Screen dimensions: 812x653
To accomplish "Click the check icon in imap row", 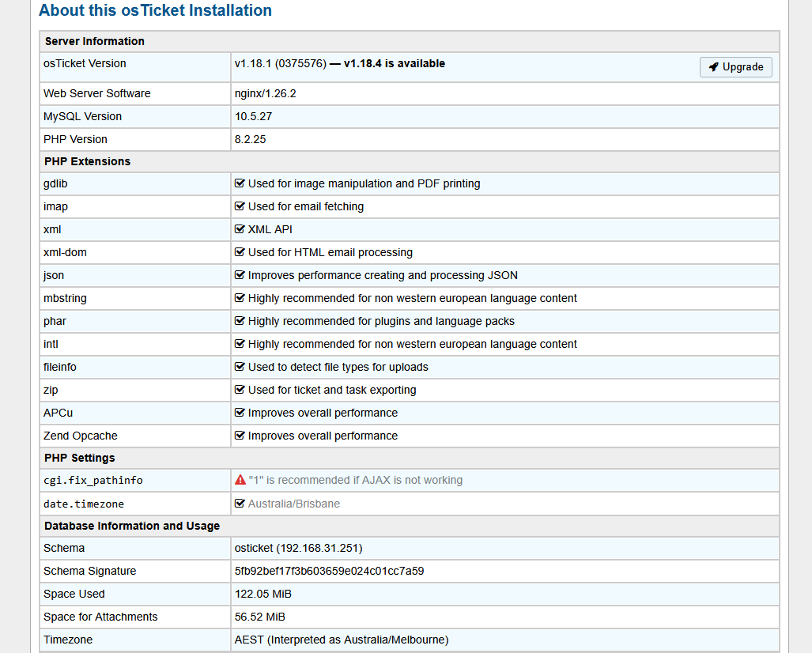I will point(240,206).
